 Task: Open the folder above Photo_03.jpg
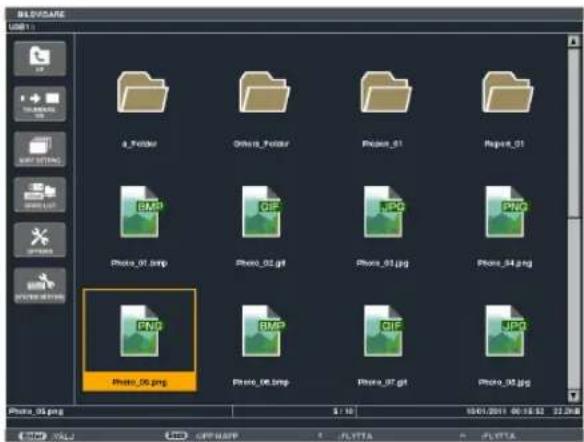click(385, 92)
